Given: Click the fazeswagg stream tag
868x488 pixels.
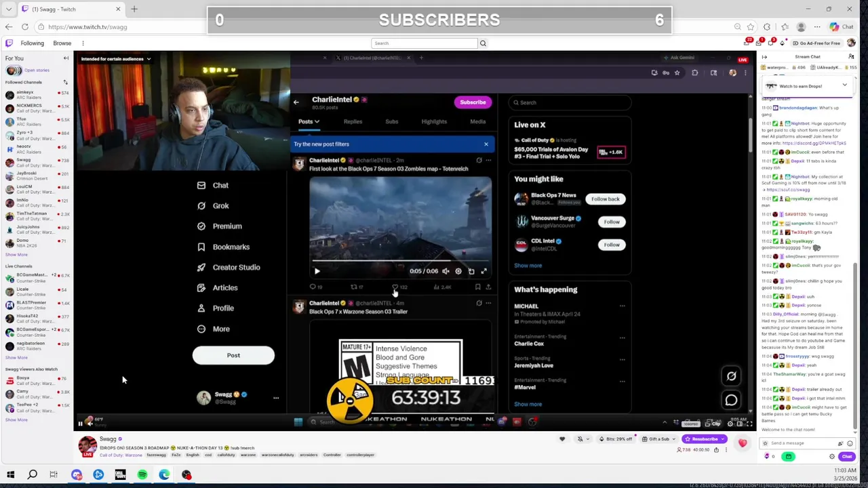Looking at the screenshot, I should coord(156,455).
